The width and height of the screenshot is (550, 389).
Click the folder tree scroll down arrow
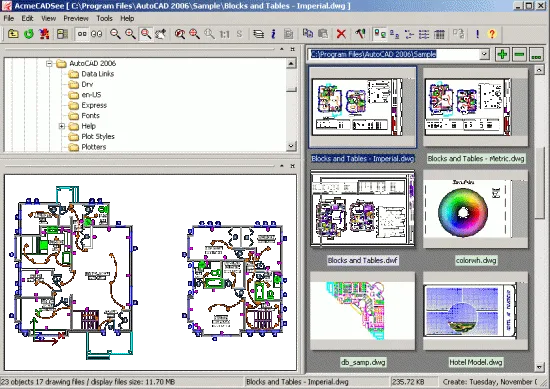(x=291, y=146)
